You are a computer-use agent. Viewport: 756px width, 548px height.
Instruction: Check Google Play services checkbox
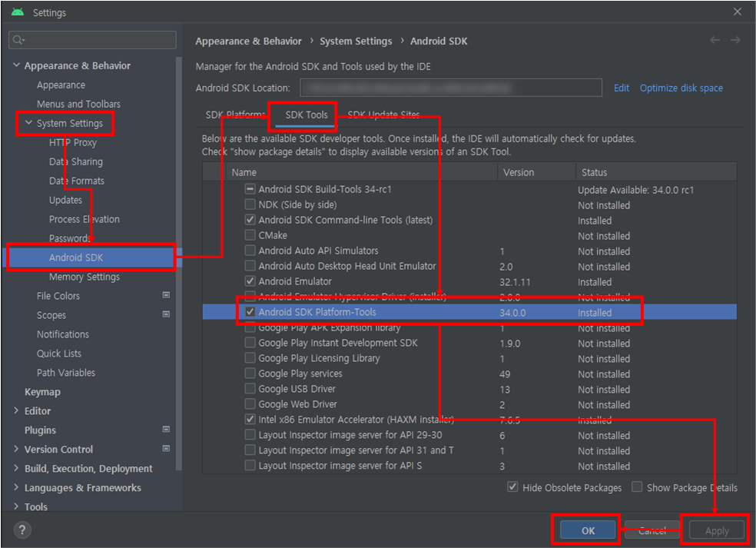(250, 374)
